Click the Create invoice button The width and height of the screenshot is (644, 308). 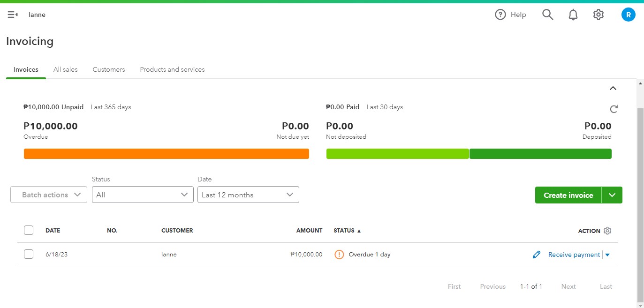[x=568, y=195]
